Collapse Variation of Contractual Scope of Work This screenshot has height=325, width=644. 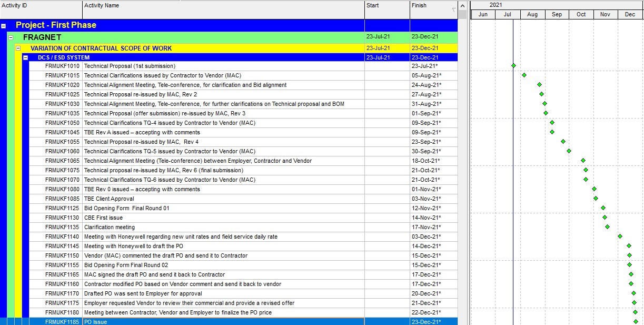18,48
